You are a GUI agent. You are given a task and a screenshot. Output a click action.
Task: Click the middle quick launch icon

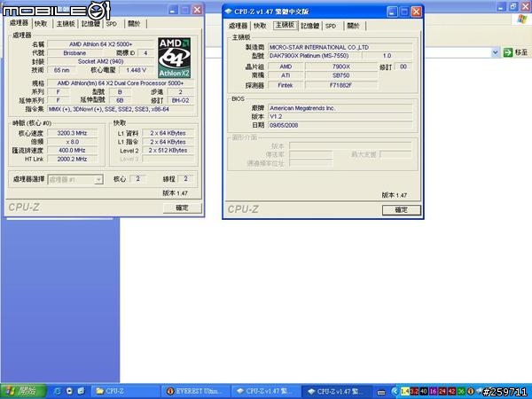pyautogui.click(x=69, y=391)
